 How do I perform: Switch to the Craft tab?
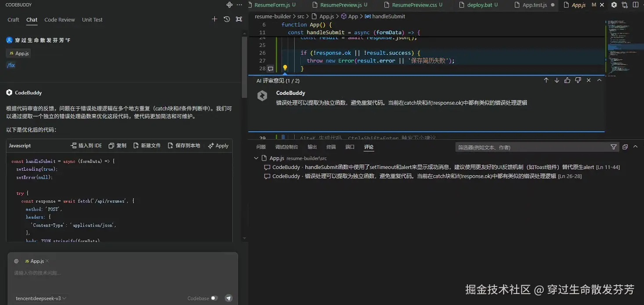pos(13,19)
